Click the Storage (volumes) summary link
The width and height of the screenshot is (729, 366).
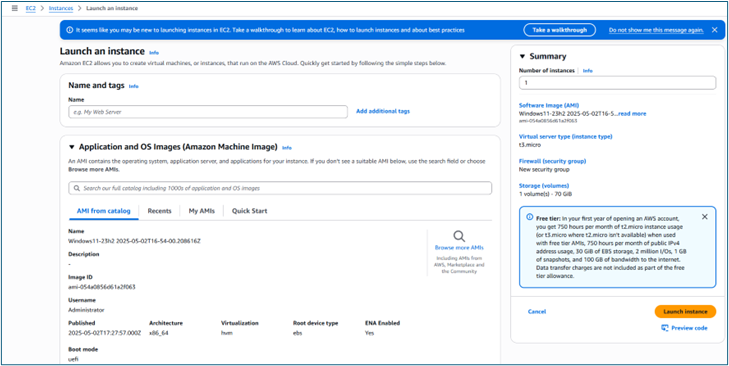tap(545, 186)
